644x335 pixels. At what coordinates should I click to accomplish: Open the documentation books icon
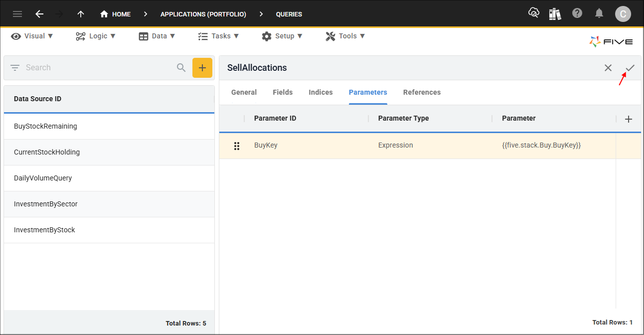(555, 13)
